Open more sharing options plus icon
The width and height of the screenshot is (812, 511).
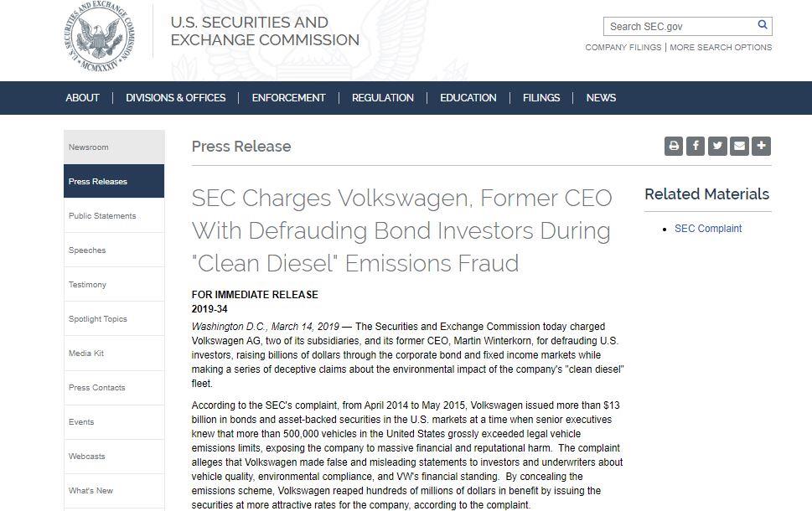[x=761, y=146]
